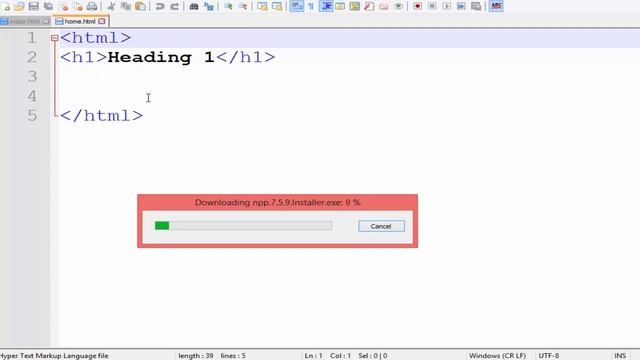The height and width of the screenshot is (360, 640).
Task: Select the home.html tab
Action: 80,21
